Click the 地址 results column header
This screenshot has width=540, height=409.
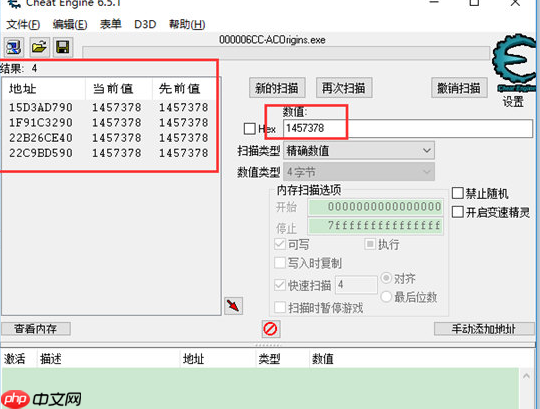[44, 89]
